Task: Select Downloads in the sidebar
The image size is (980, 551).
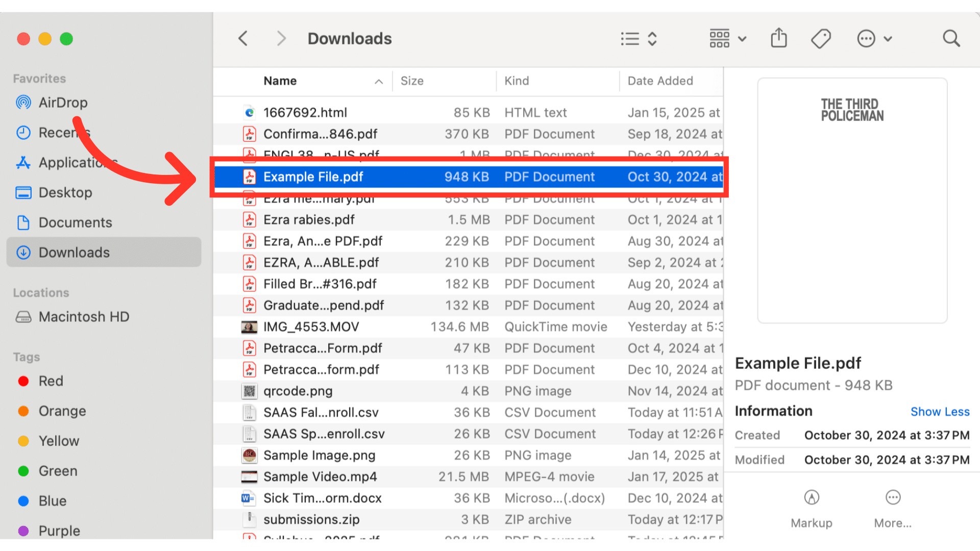Action: (x=104, y=252)
